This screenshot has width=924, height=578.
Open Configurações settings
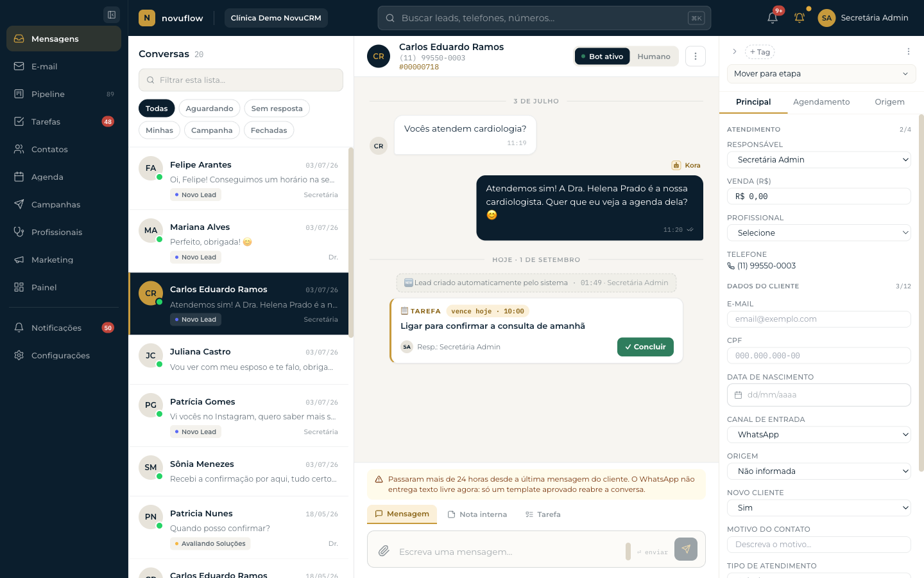(x=64, y=355)
